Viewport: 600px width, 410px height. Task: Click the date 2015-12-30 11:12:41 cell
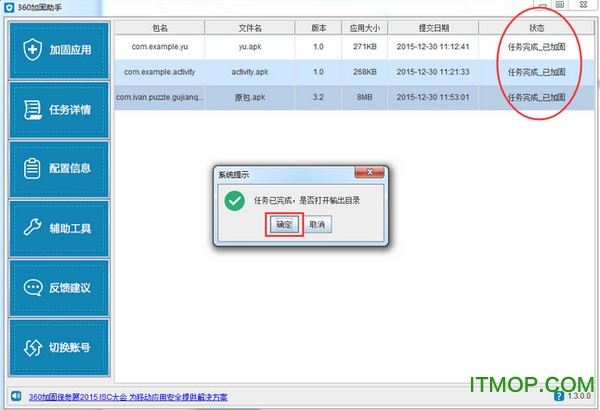coord(433,47)
